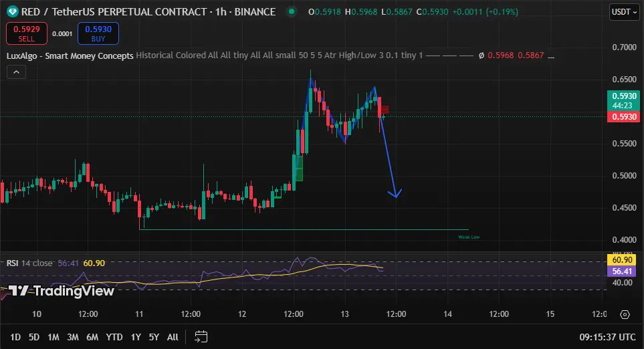644x349 pixels.
Task: Click the 56.41 RSI value in legend
Action: click(x=68, y=263)
